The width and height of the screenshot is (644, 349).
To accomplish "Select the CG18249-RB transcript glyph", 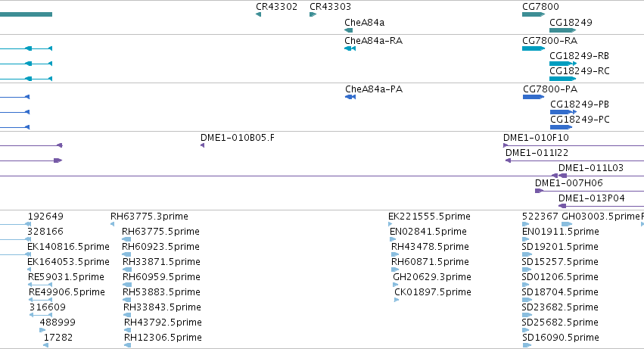I will [563, 64].
